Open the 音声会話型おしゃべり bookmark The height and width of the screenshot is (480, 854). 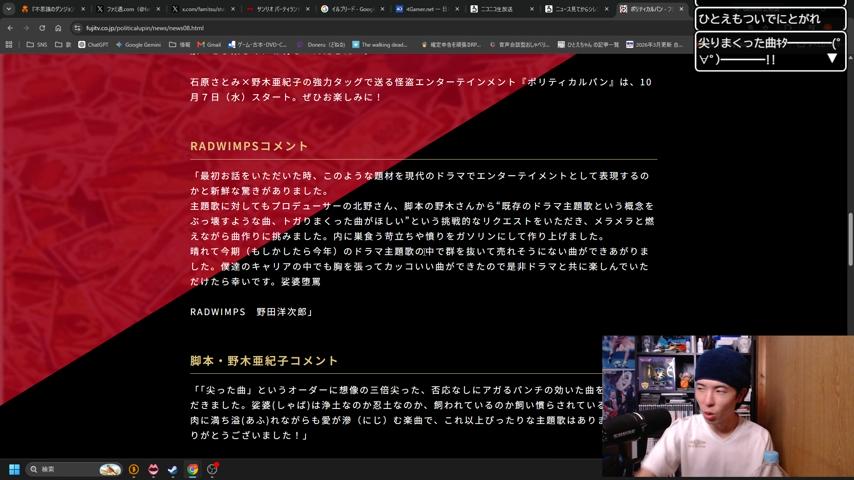click(x=520, y=45)
